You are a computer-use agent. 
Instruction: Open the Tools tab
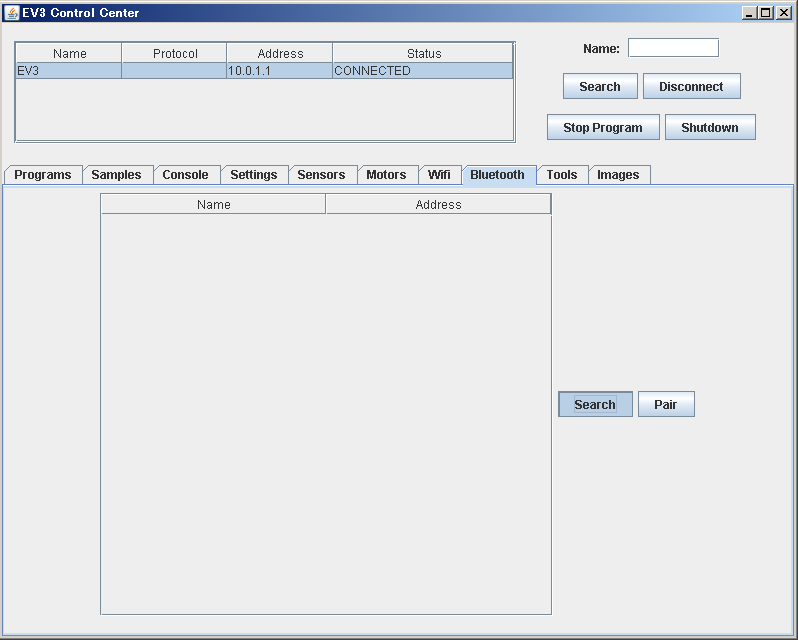[x=562, y=174]
